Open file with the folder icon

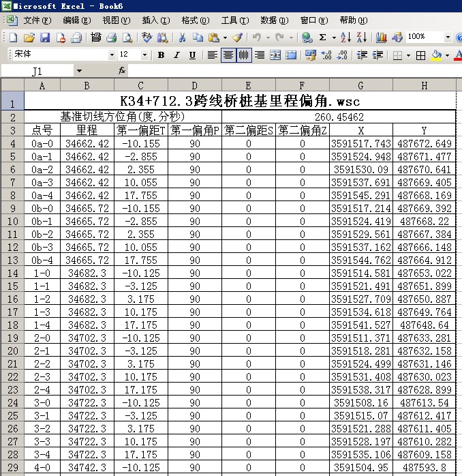click(29, 38)
